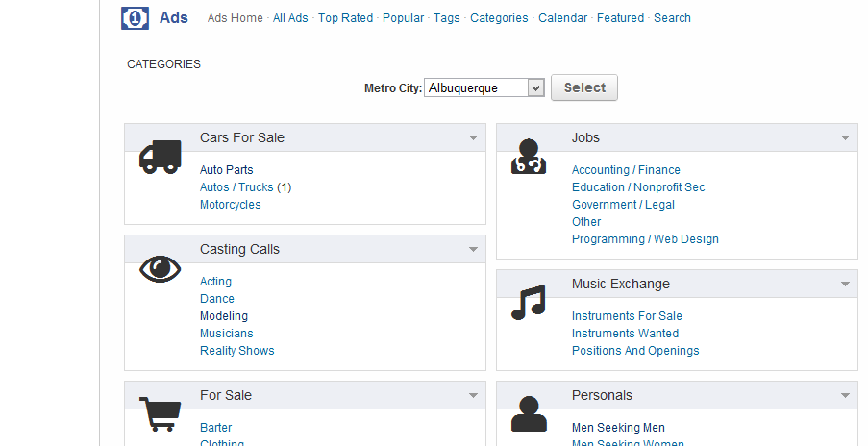Image resolution: width=868 pixels, height=446 pixels.
Task: Click the Music Exchange note icon
Action: tap(529, 302)
